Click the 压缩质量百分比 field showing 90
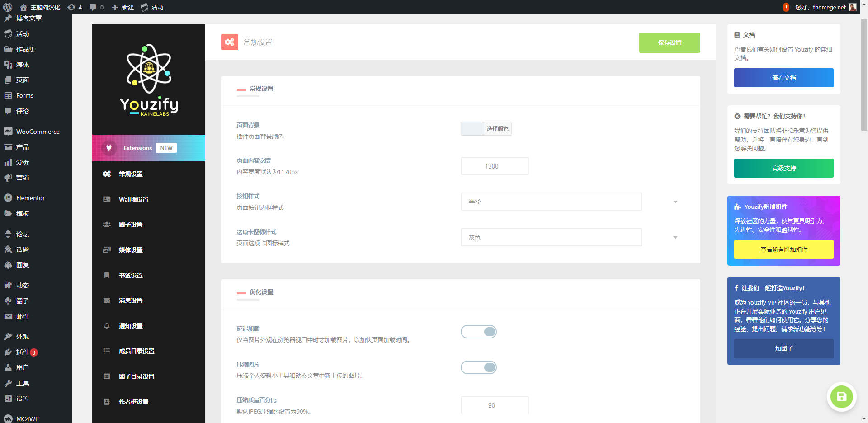 pyautogui.click(x=495, y=405)
